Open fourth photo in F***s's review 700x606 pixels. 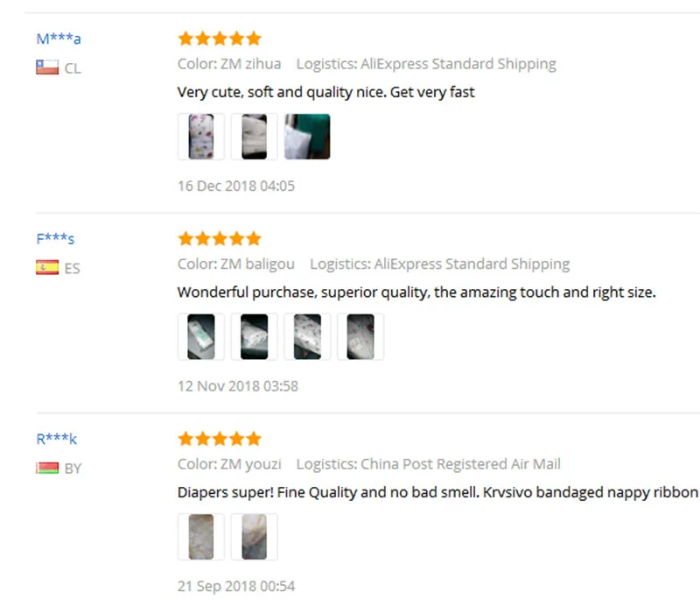360,336
